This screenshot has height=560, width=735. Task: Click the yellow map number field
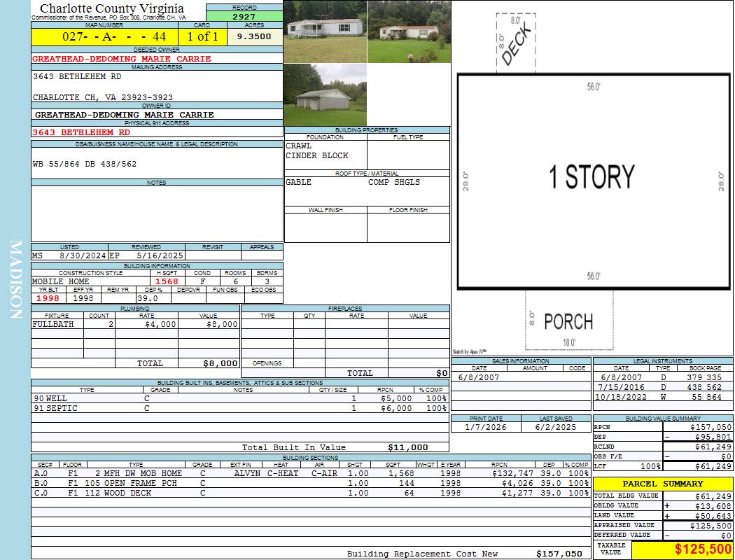pyautogui.click(x=104, y=36)
